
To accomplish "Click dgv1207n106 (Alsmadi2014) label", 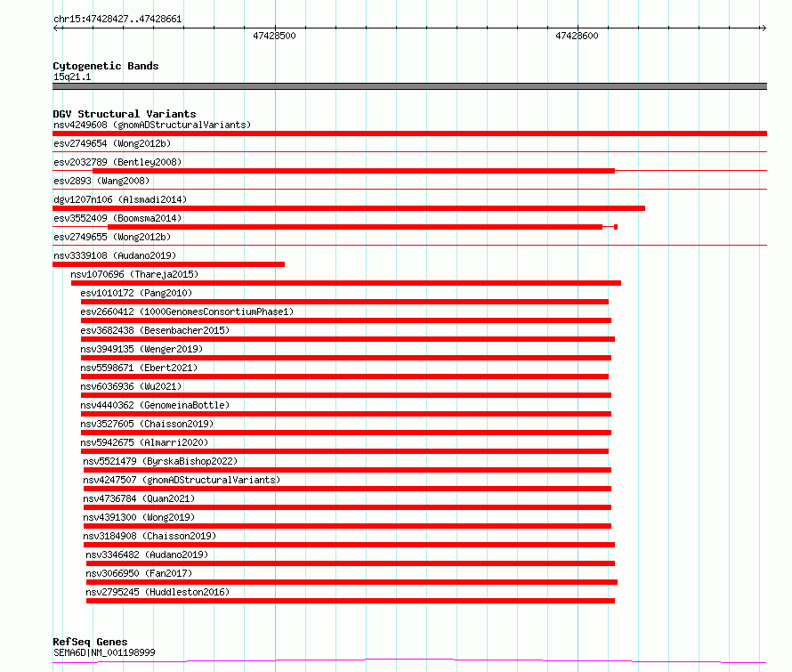I will tap(120, 199).
